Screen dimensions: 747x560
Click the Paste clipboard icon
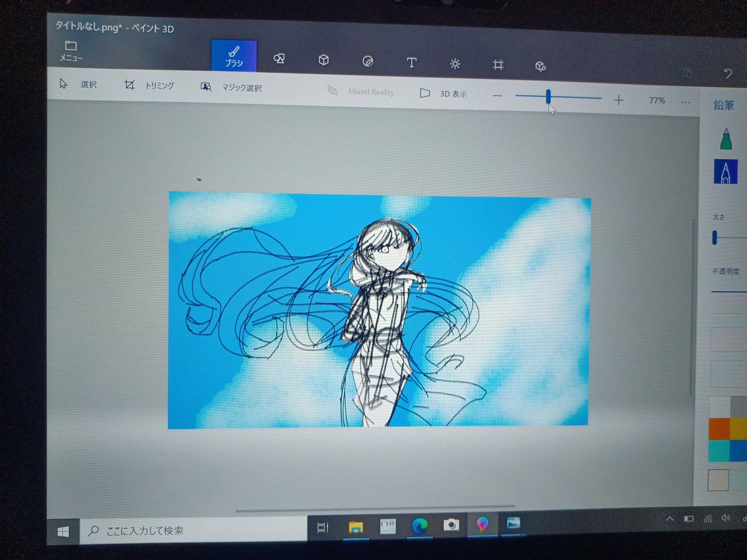[687, 73]
